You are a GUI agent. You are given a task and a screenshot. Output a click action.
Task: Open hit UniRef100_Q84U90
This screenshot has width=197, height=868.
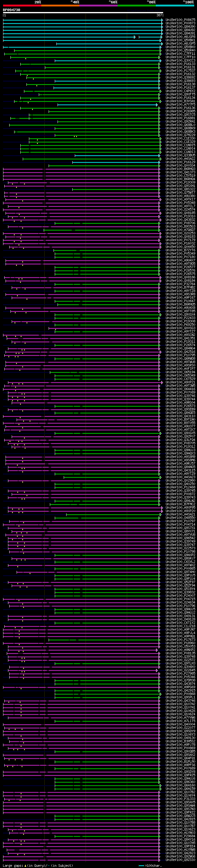click(x=180, y=26)
